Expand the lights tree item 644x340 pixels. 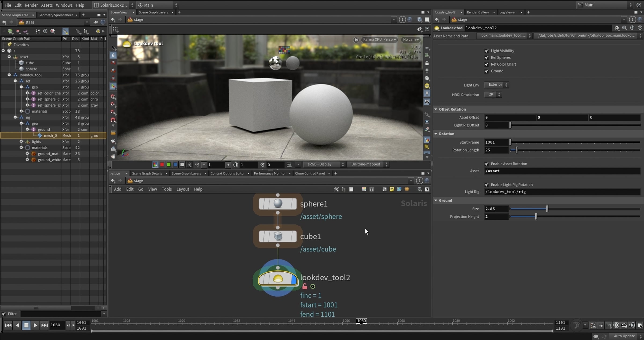click(x=21, y=142)
